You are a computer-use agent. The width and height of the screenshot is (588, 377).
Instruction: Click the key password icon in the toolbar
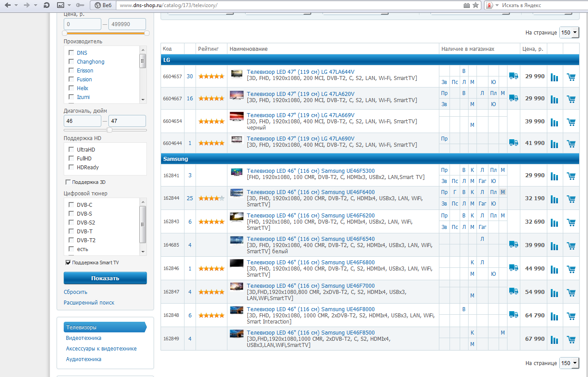[80, 5]
